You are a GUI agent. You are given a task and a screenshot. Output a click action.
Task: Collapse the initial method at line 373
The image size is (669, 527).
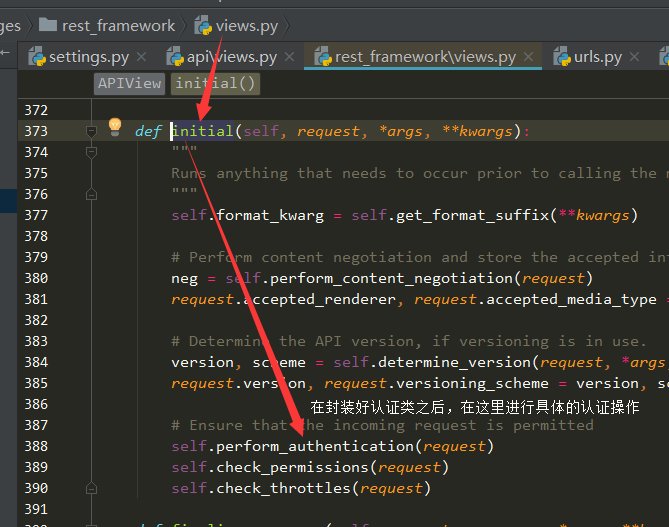point(91,131)
